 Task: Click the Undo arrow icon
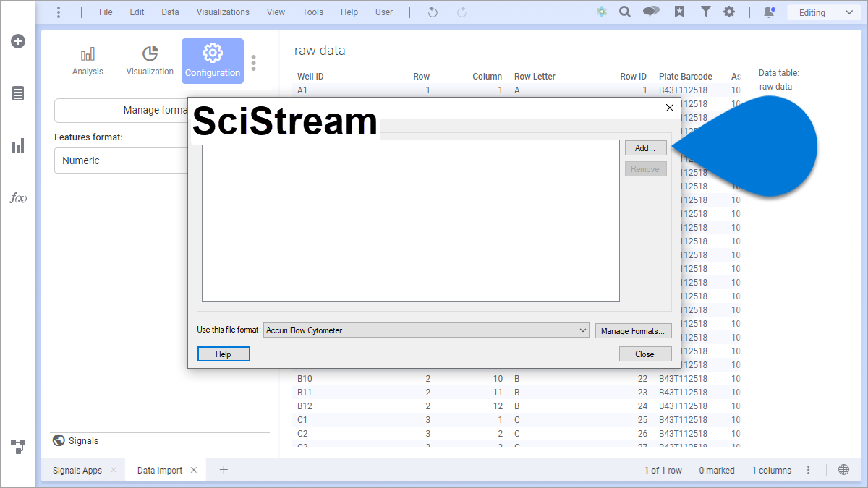click(x=433, y=12)
